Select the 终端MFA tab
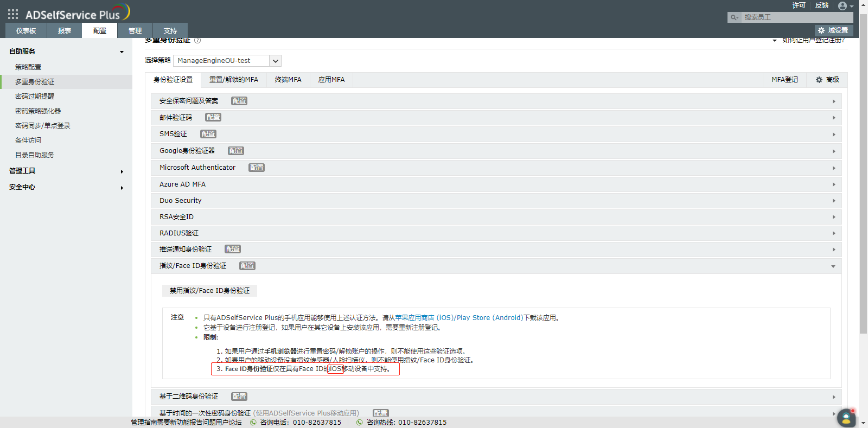Screen dimensions: 868x428 point(288,80)
